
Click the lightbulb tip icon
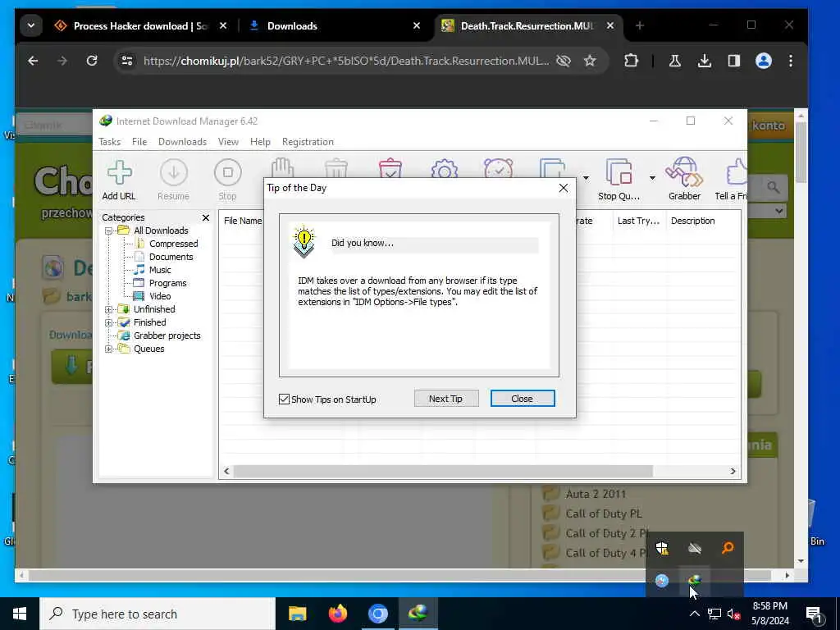click(304, 242)
